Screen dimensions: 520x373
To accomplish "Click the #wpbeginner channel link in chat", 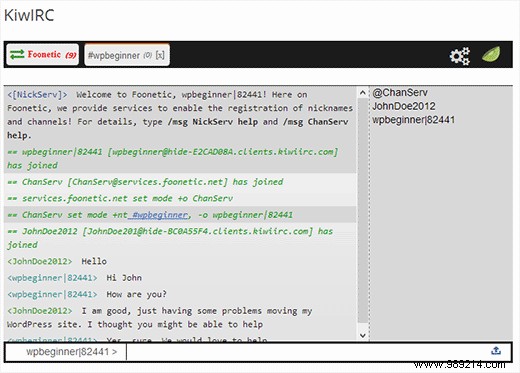I will [x=160, y=215].
